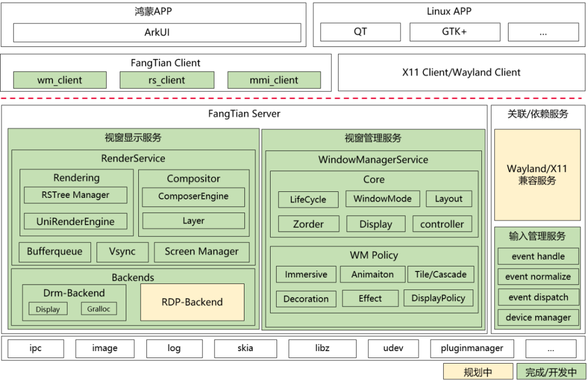The width and height of the screenshot is (588, 381).
Task: Select the WindowMode block
Action: click(383, 198)
